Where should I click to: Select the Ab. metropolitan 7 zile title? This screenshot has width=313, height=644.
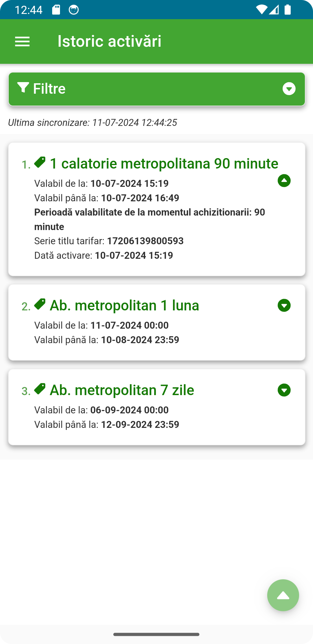tap(122, 390)
